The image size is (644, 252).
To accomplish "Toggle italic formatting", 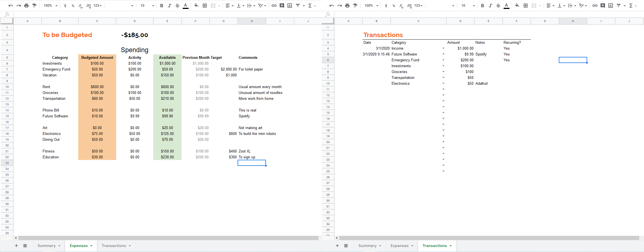I will [x=169, y=5].
